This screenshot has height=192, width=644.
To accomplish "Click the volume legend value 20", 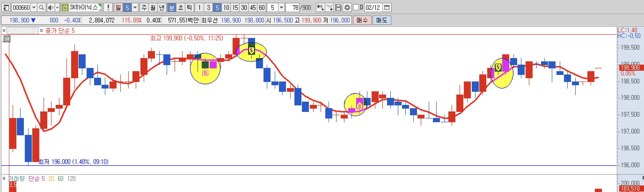I will pos(51,178).
